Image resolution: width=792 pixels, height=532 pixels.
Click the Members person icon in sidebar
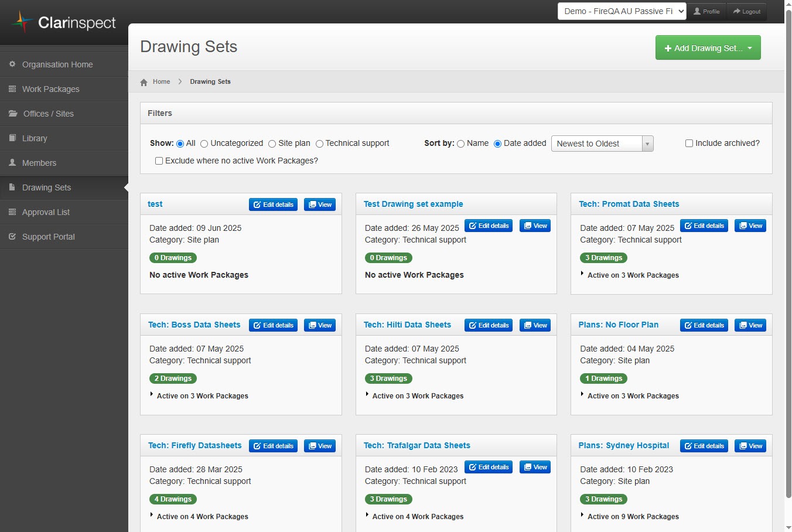[12, 163]
